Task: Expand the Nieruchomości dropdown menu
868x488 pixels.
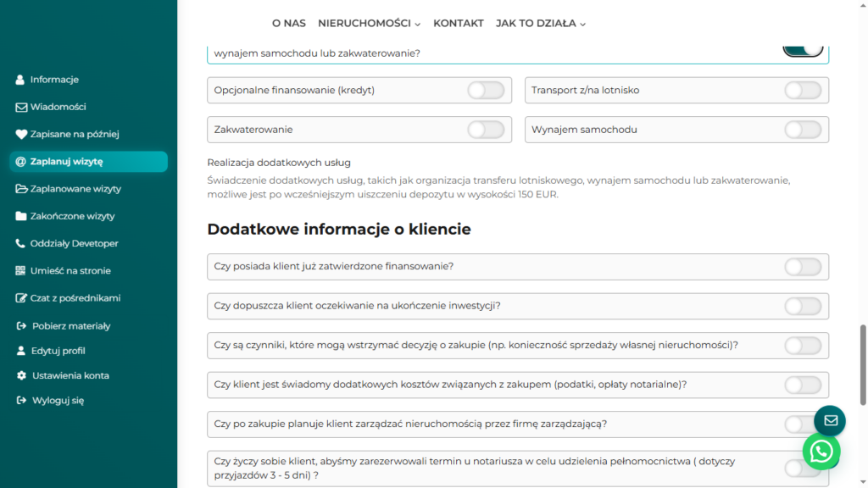Action: (369, 24)
